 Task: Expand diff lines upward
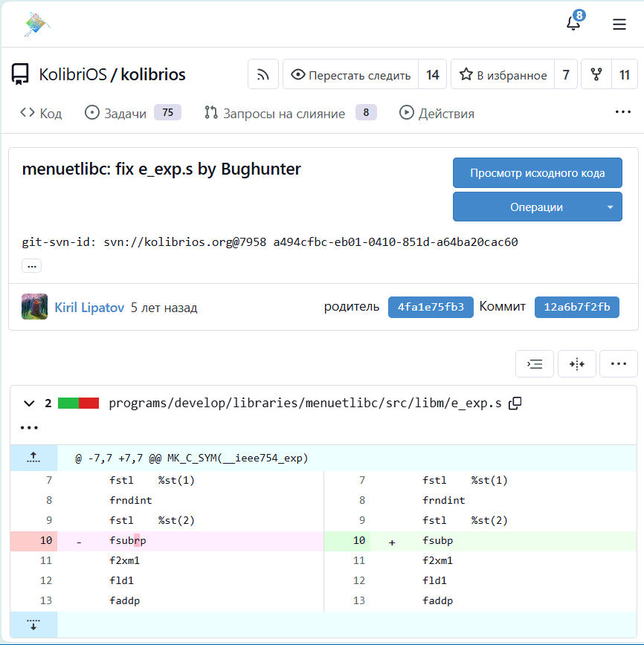click(33, 458)
